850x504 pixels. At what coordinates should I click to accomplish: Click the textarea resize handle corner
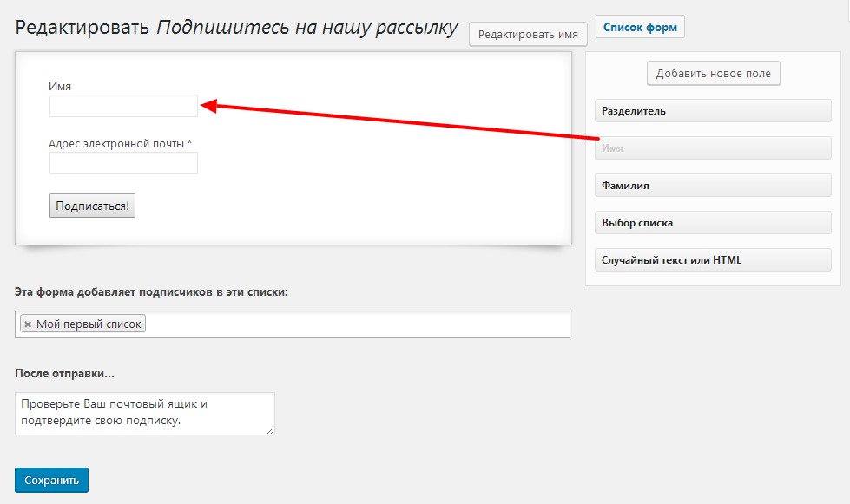270,430
